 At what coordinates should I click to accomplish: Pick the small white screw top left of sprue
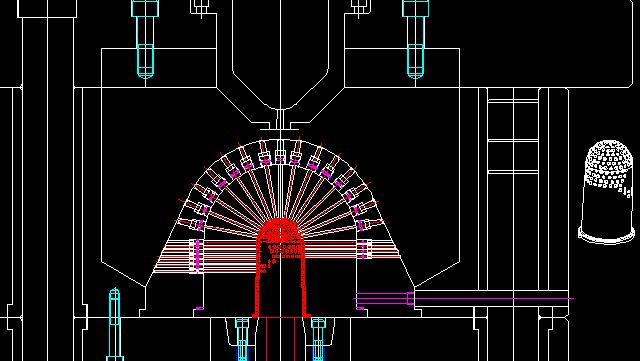click(200, 8)
